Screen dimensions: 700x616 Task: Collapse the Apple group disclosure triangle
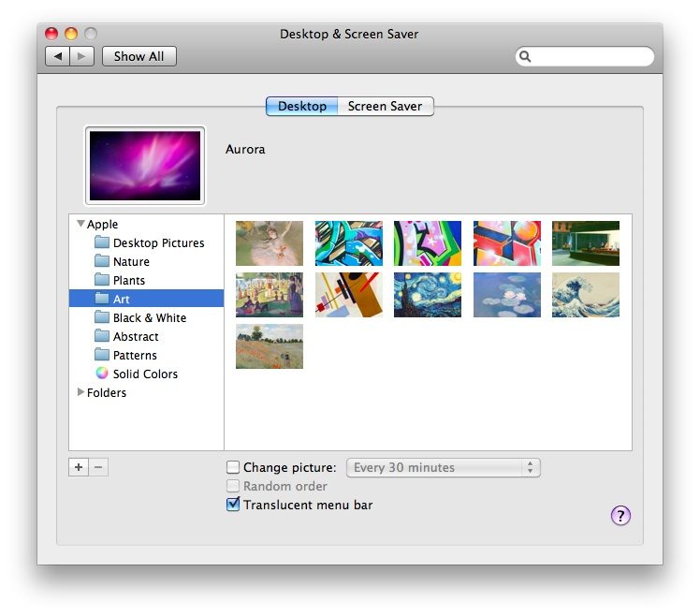[x=80, y=224]
